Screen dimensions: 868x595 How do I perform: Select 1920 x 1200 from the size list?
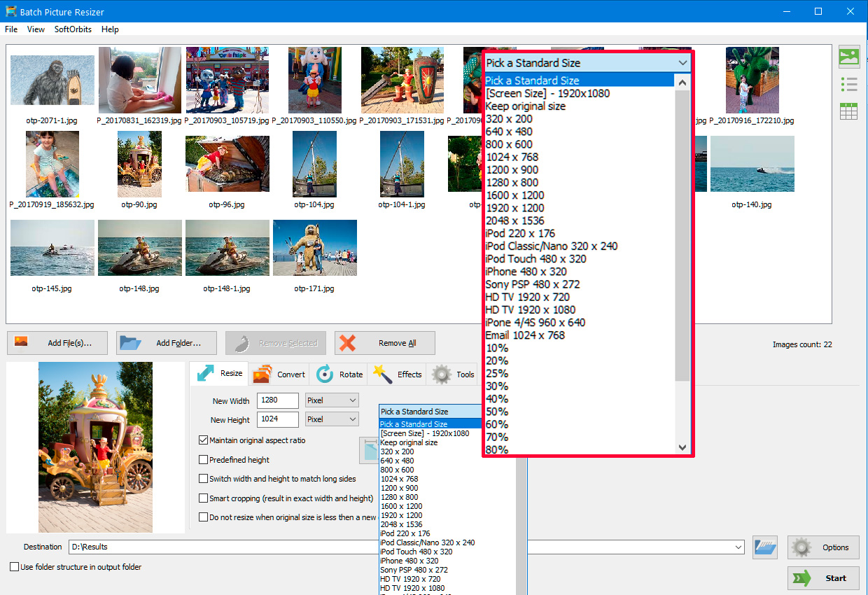516,208
